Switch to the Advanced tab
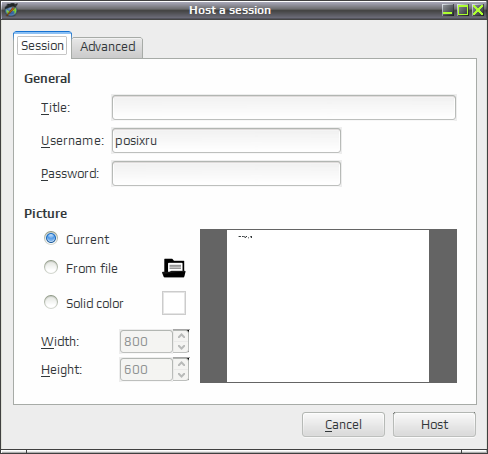Image resolution: width=488 pixels, height=454 pixels. (108, 47)
